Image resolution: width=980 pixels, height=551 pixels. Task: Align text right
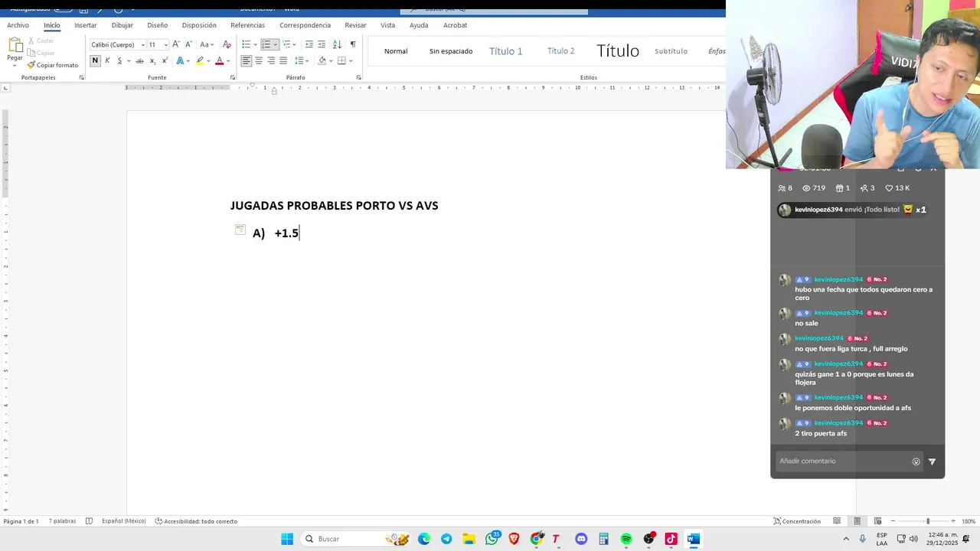click(x=270, y=60)
